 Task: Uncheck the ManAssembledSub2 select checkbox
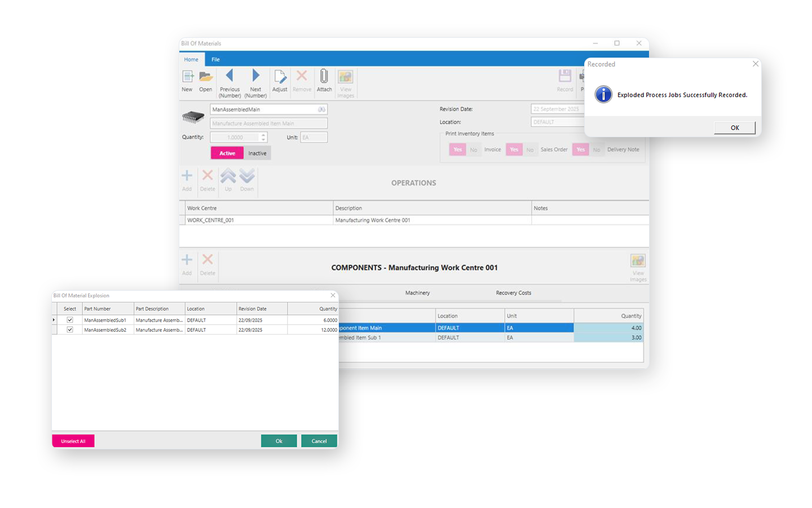point(70,330)
